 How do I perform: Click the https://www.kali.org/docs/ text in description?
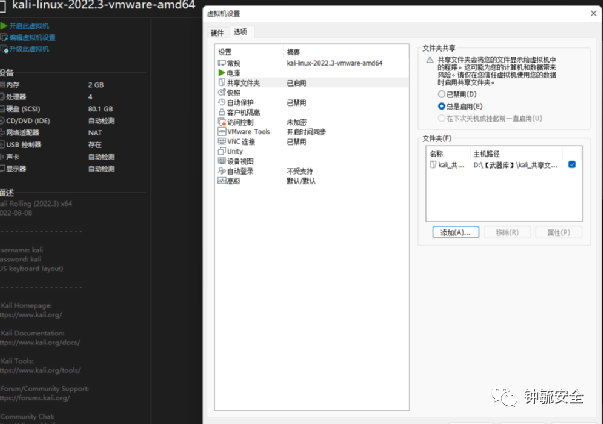tap(40, 343)
